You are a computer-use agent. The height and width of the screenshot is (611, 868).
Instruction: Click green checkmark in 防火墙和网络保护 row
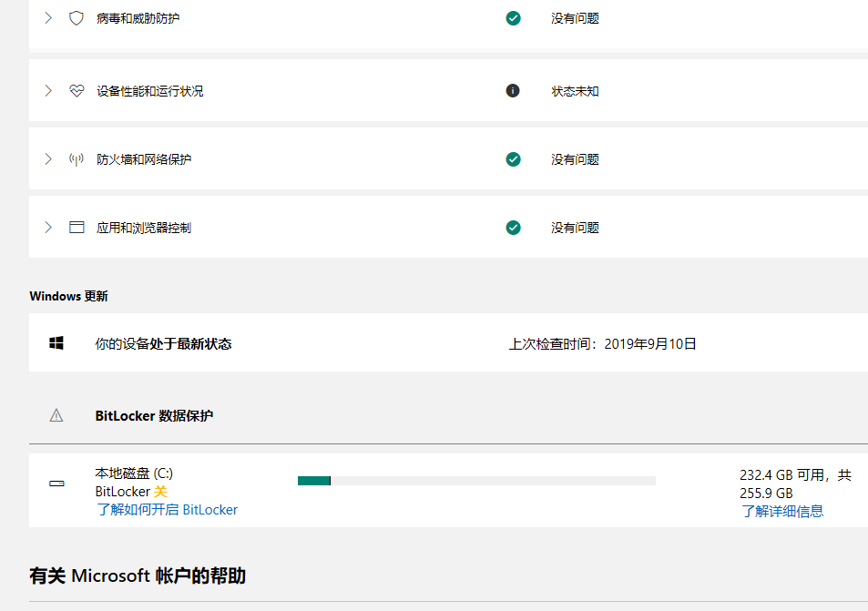513,159
